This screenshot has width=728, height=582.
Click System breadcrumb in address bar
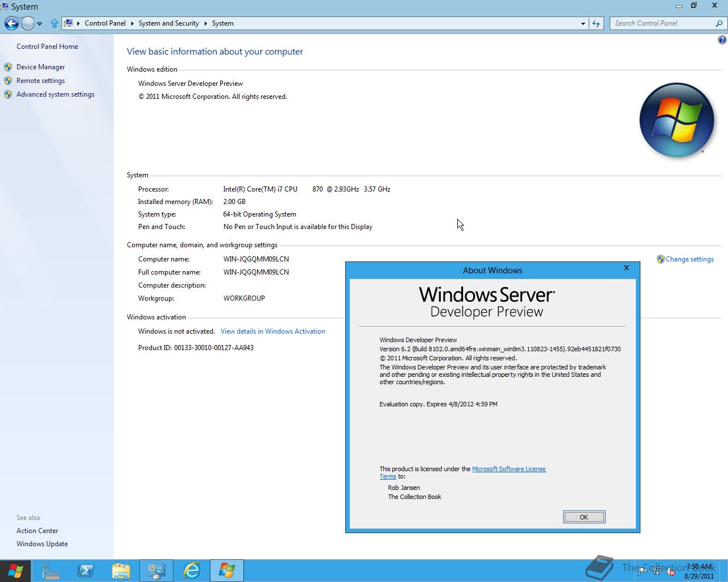coord(223,23)
